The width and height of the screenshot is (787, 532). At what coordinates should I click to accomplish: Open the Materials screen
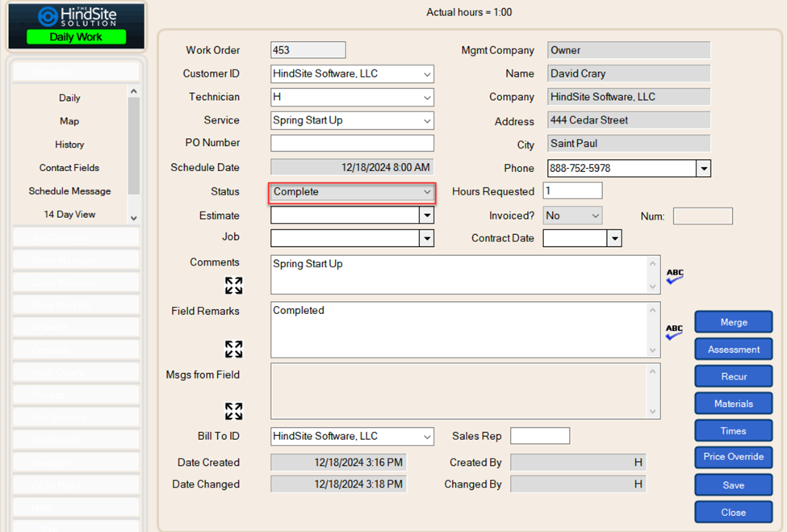[733, 403]
